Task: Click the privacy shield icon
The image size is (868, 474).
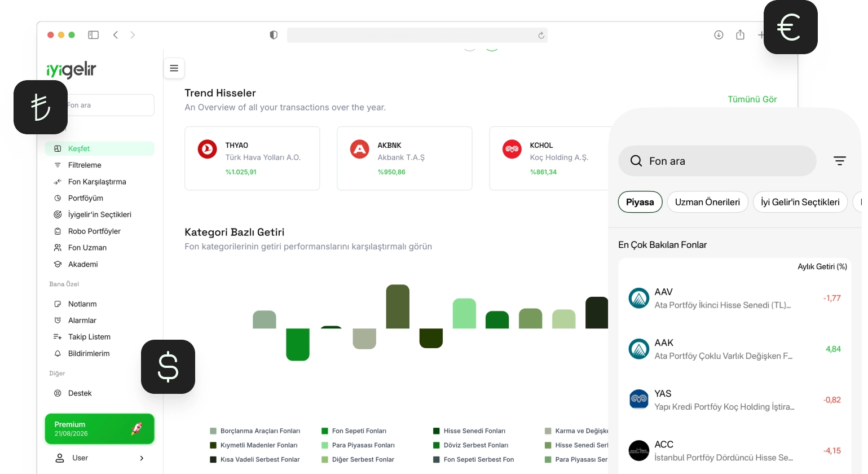Action: [274, 35]
